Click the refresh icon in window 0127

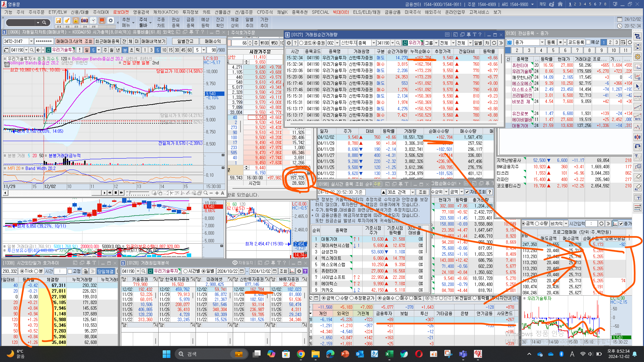click(x=494, y=43)
